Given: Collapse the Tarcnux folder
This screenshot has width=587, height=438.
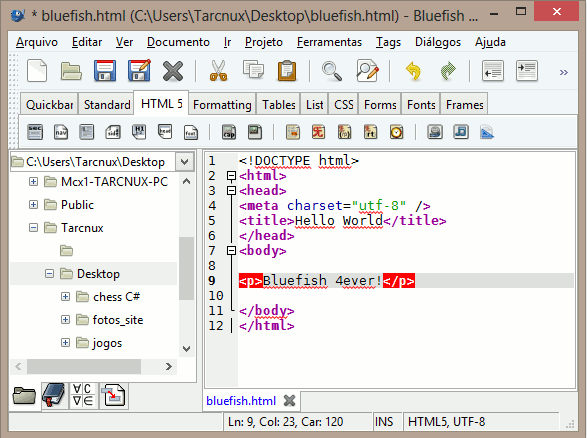Looking at the screenshot, I should (x=33, y=228).
